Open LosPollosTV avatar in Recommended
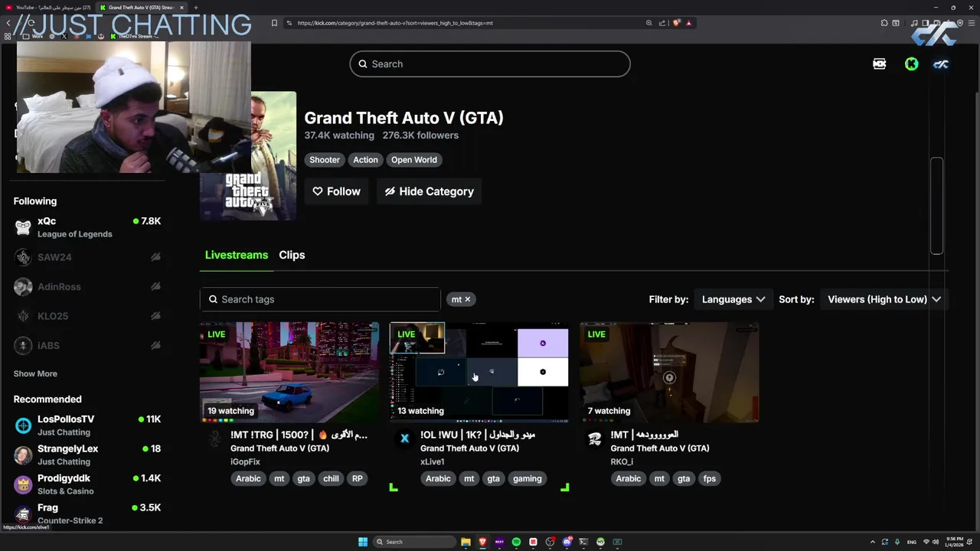This screenshot has height=551, width=980. pyautogui.click(x=23, y=425)
